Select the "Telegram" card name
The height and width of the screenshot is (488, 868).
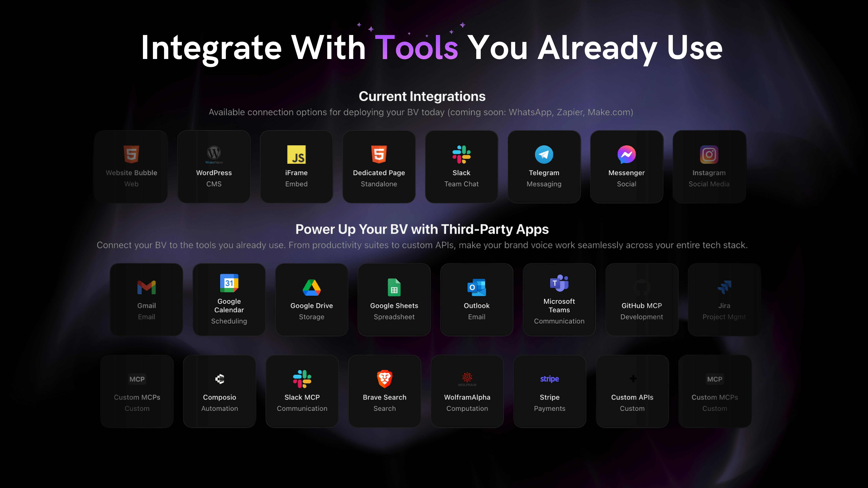(544, 173)
